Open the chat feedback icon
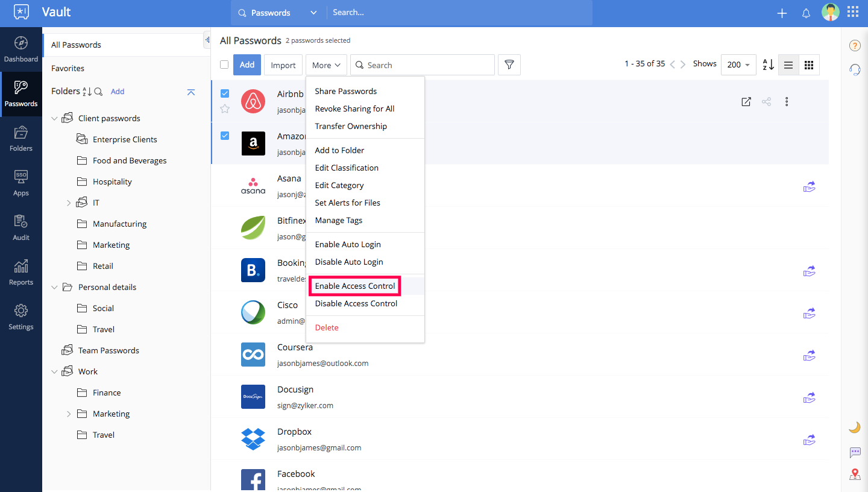This screenshot has height=492, width=868. [x=855, y=452]
